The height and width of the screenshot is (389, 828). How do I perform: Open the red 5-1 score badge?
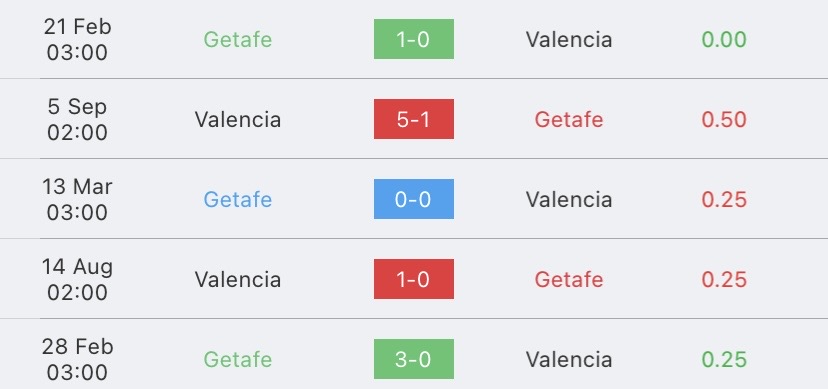413,119
